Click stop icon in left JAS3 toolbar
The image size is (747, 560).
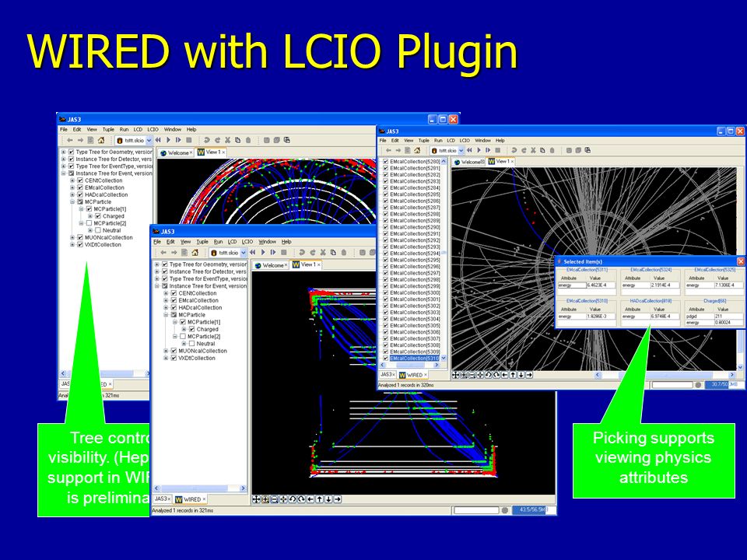pyautogui.click(x=188, y=140)
